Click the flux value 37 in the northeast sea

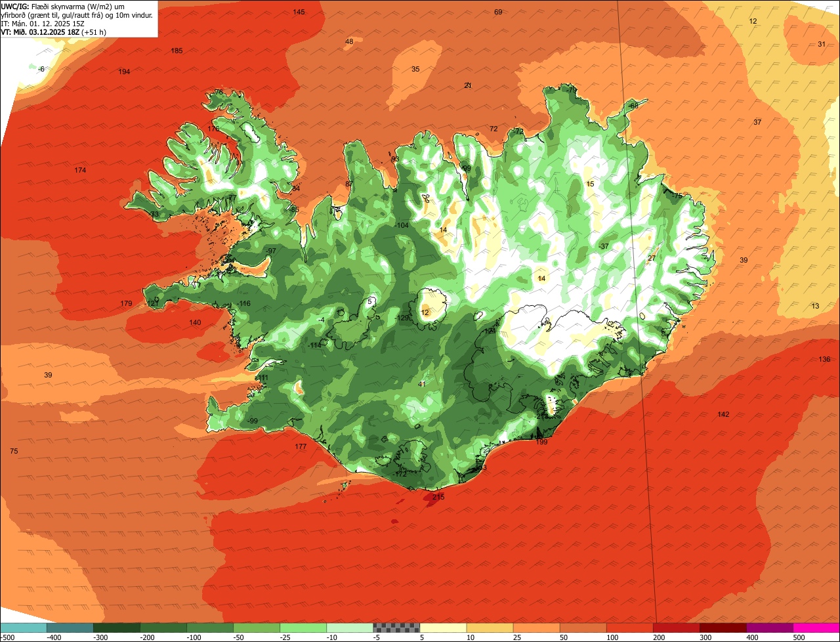click(x=757, y=122)
